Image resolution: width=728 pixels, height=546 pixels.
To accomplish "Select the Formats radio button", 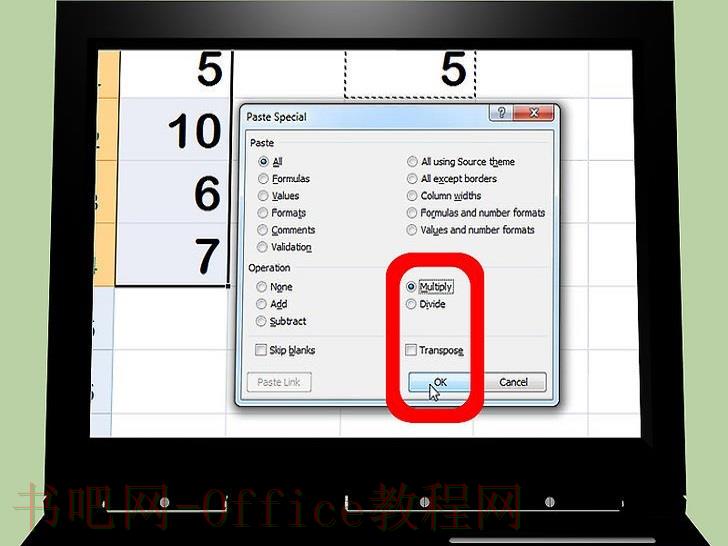I will pos(263,213).
